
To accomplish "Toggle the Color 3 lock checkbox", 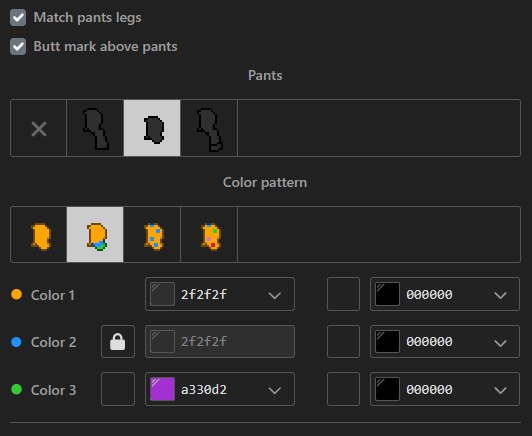I will click(x=118, y=389).
